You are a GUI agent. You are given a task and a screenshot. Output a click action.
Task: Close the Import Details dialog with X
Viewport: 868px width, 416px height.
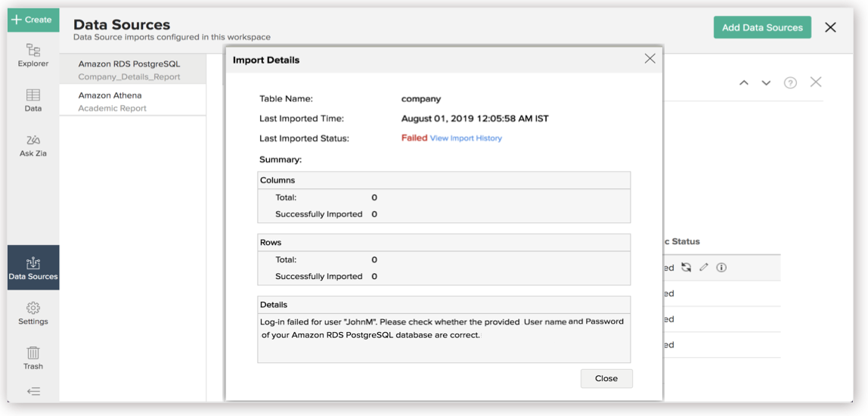tap(650, 59)
